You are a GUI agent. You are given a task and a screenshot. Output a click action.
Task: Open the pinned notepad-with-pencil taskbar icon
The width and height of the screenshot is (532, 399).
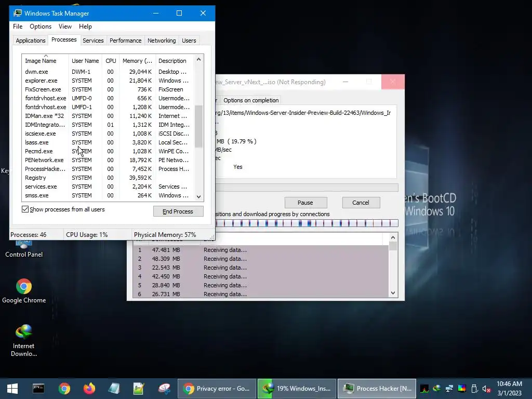click(x=139, y=389)
